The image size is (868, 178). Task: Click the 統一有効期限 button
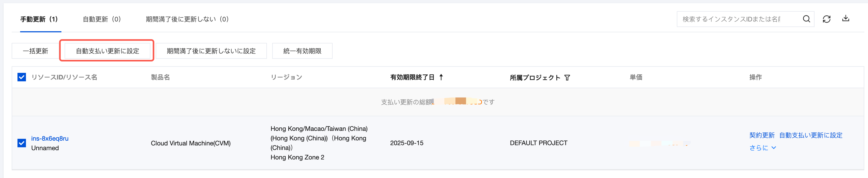302,51
